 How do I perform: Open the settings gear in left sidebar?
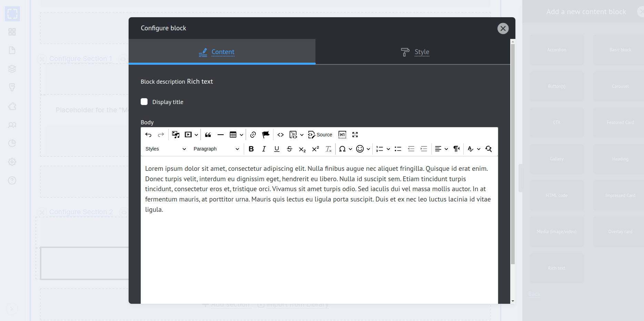(x=12, y=162)
